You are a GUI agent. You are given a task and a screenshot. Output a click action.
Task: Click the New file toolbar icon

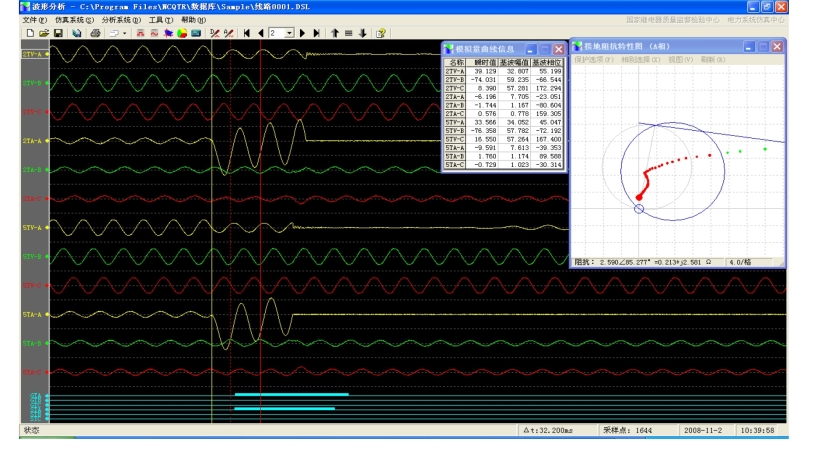click(30, 33)
